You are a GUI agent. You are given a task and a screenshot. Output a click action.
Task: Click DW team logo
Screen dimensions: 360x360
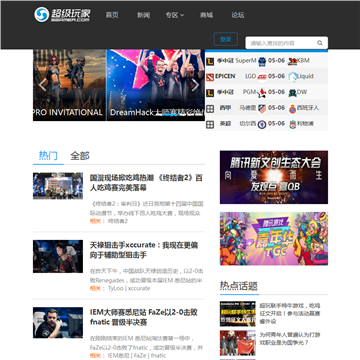click(x=293, y=93)
